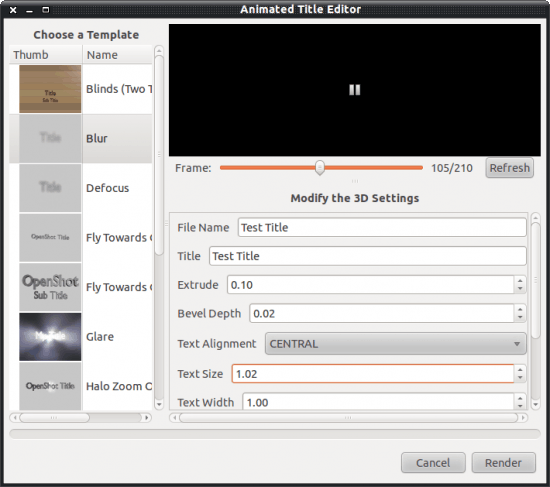The width and height of the screenshot is (550, 487).
Task: Sort the list by the Name column header
Action: [118, 55]
